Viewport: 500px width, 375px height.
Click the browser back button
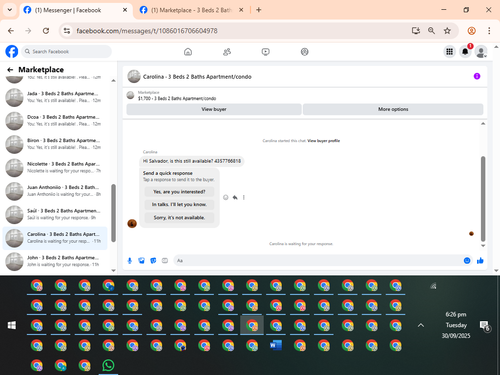click(11, 31)
